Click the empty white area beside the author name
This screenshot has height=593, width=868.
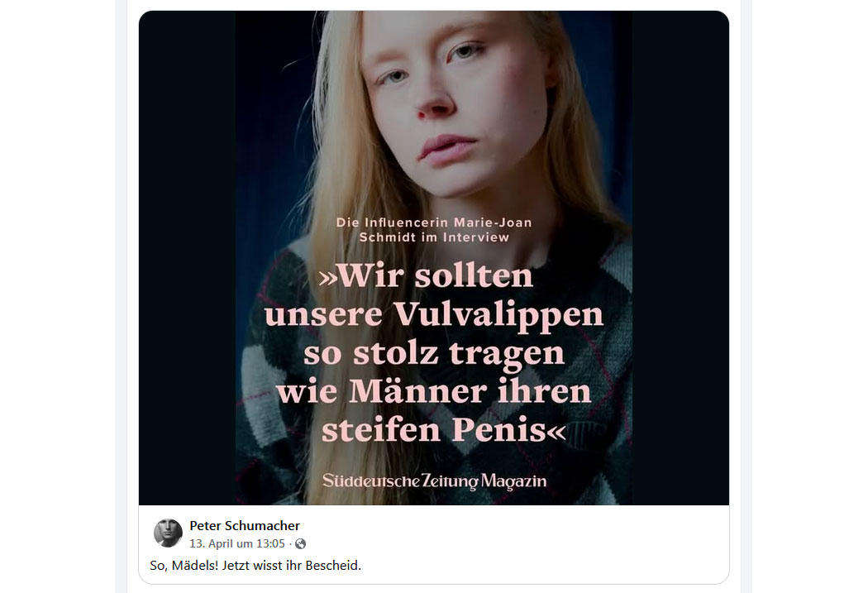pyautogui.click(x=515, y=533)
